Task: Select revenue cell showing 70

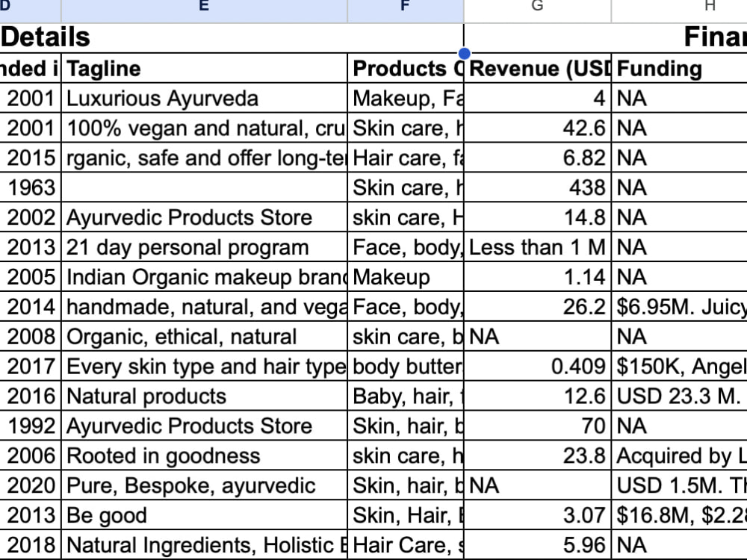Action: (x=537, y=426)
